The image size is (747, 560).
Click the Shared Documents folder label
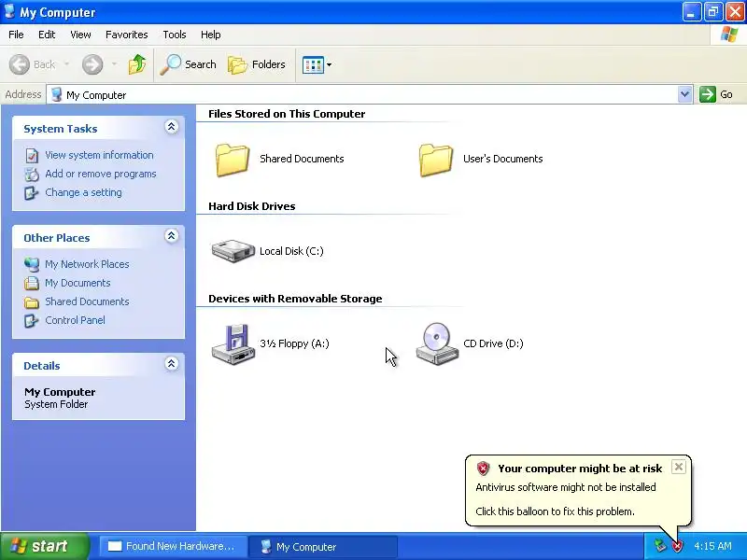(x=302, y=159)
